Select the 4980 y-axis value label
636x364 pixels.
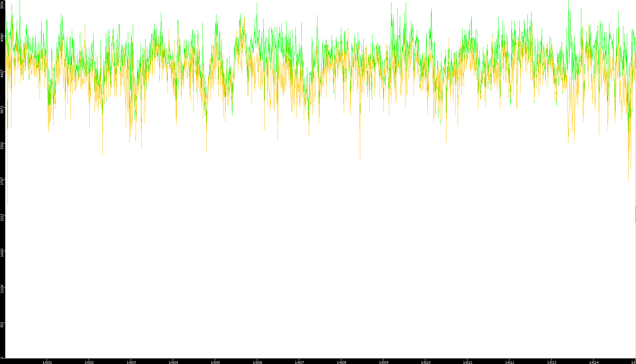point(2,38)
